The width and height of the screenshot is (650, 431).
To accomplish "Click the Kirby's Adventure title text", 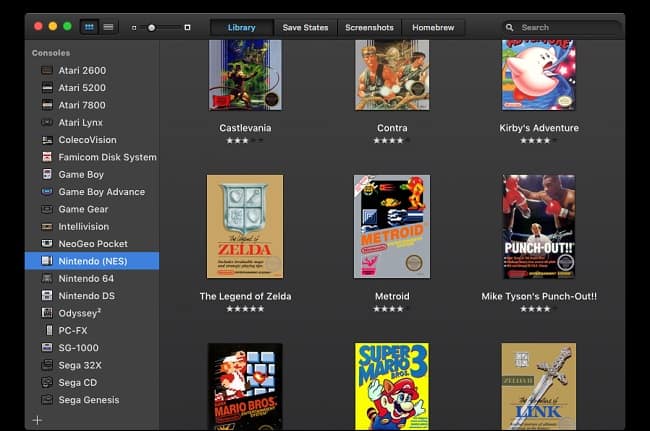I will coord(539,128).
